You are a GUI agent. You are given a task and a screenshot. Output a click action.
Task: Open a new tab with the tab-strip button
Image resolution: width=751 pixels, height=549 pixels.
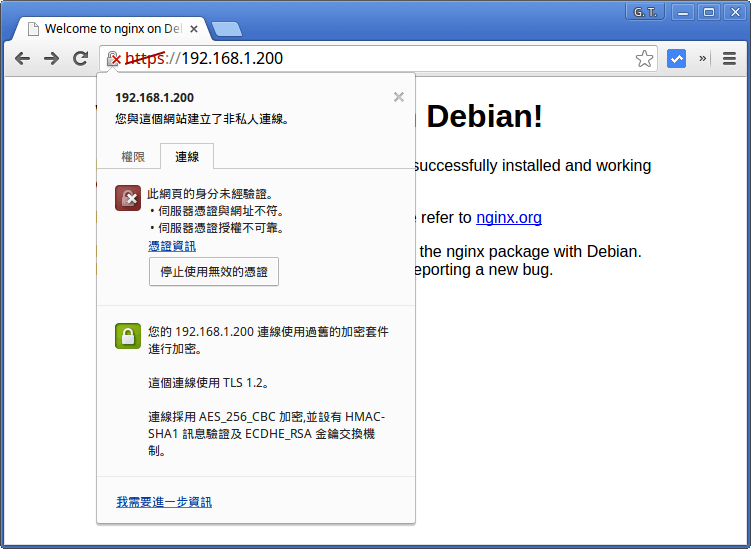point(227,29)
